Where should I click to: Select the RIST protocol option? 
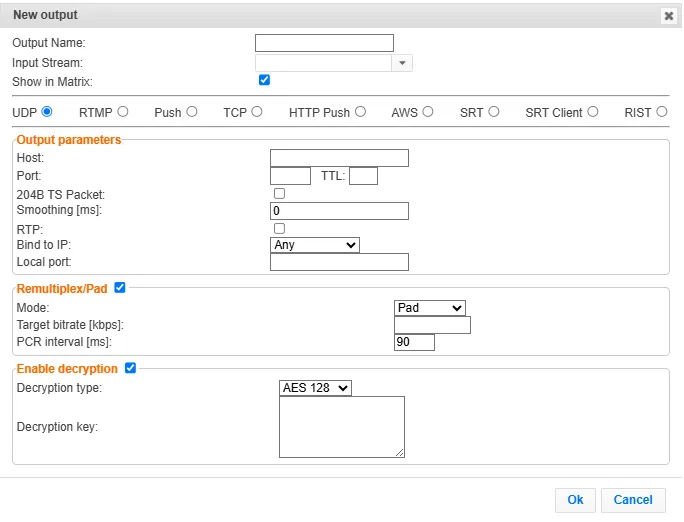pos(662,112)
